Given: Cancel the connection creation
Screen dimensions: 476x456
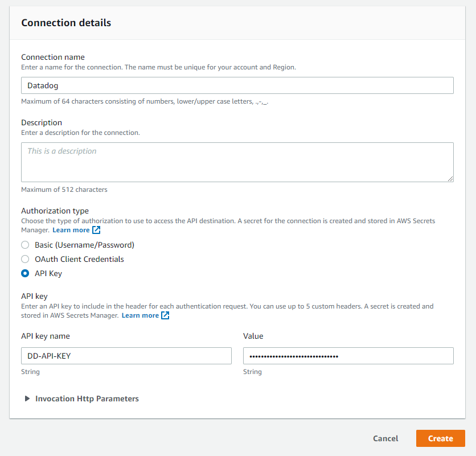Looking at the screenshot, I should (x=385, y=438).
